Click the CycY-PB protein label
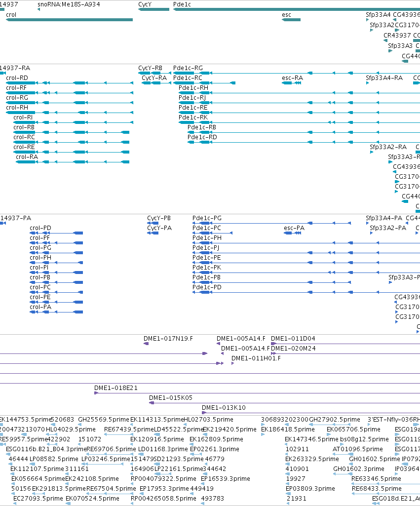Viewport: 420px width, 506px height. 159,218
